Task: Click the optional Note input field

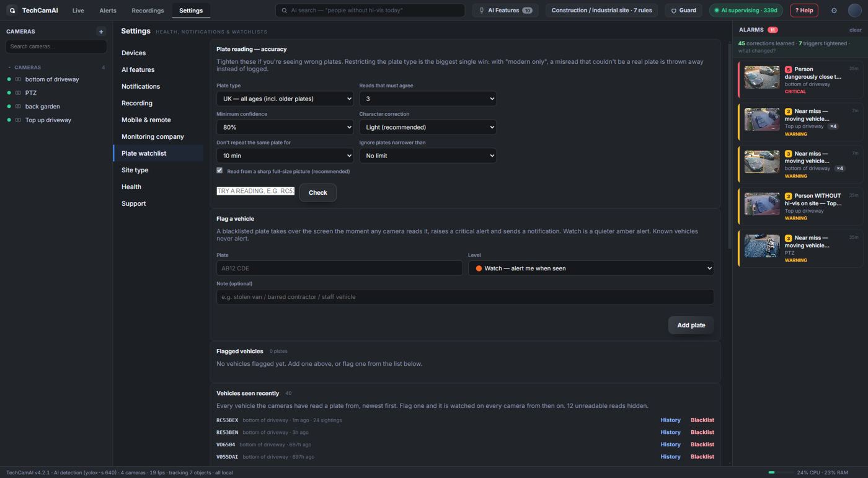Action: (465, 297)
